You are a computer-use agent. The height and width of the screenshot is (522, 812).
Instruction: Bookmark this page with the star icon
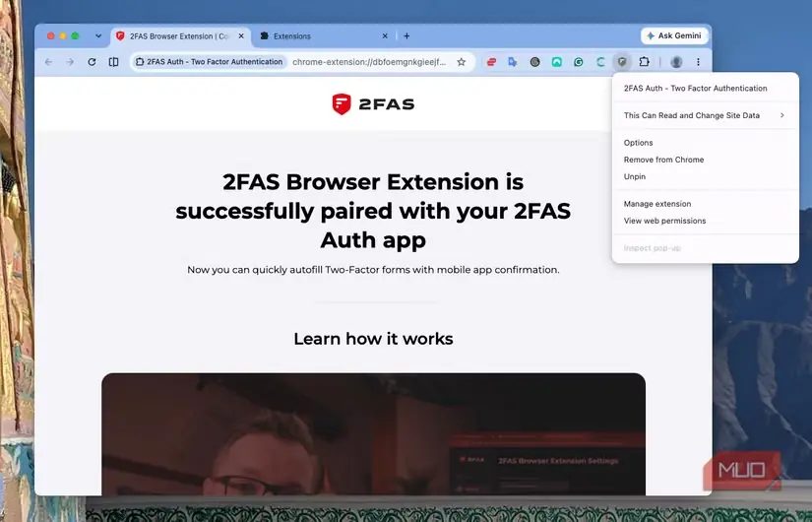coord(461,62)
